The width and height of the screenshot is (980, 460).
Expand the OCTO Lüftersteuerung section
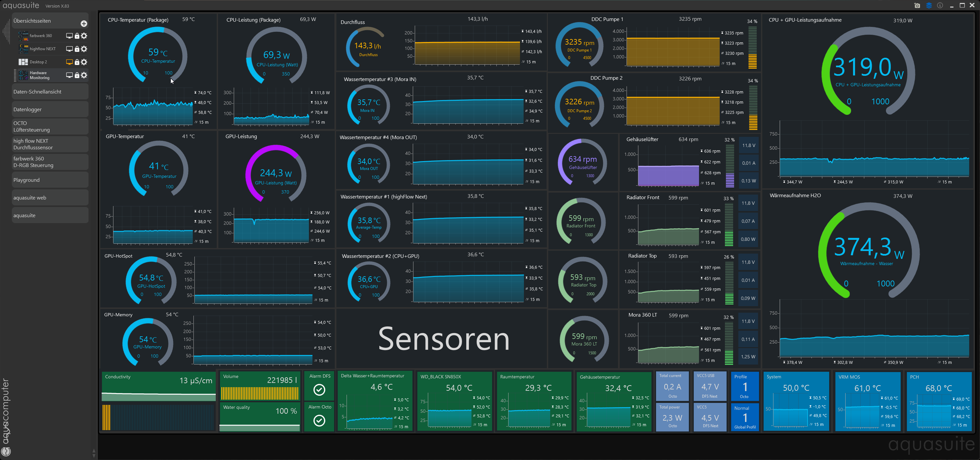click(x=50, y=126)
